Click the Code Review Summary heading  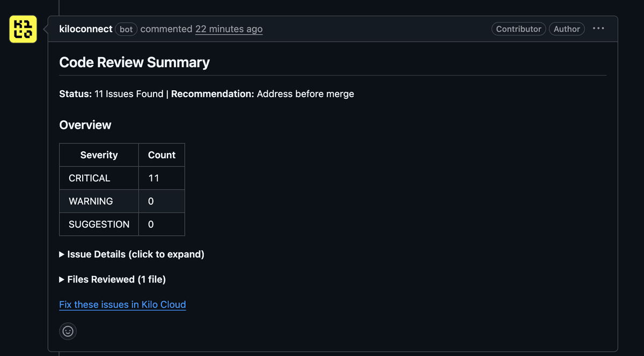pyautogui.click(x=134, y=62)
